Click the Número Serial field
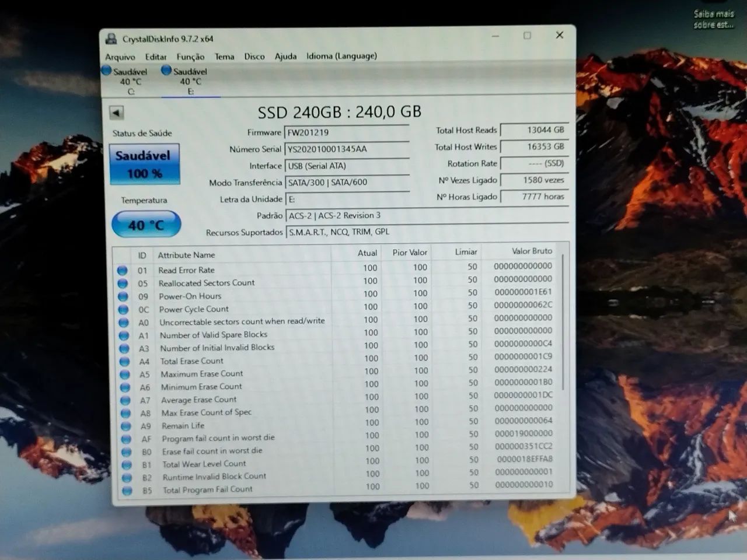Viewport: 747px width, 560px height. pos(347,149)
